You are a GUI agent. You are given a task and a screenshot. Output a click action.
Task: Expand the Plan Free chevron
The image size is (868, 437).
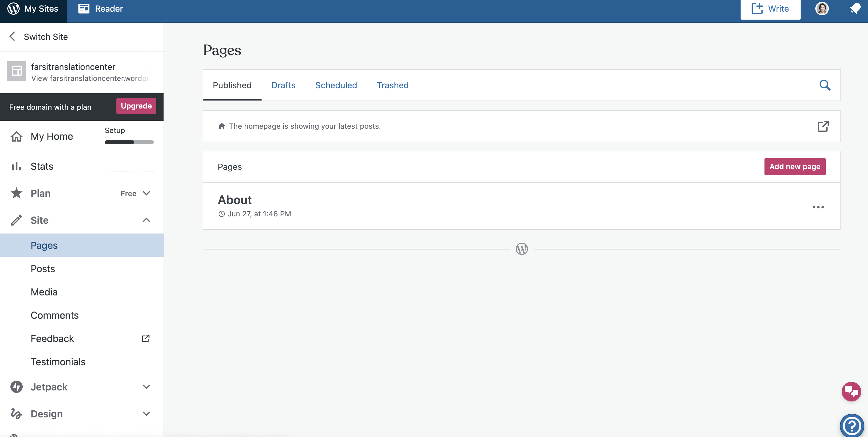(146, 193)
